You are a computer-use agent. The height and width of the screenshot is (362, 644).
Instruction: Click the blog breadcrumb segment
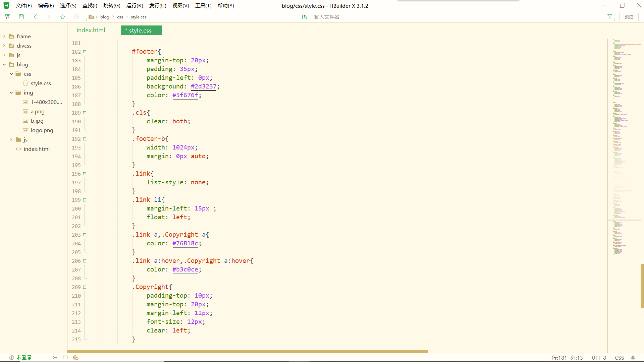pyautogui.click(x=105, y=17)
